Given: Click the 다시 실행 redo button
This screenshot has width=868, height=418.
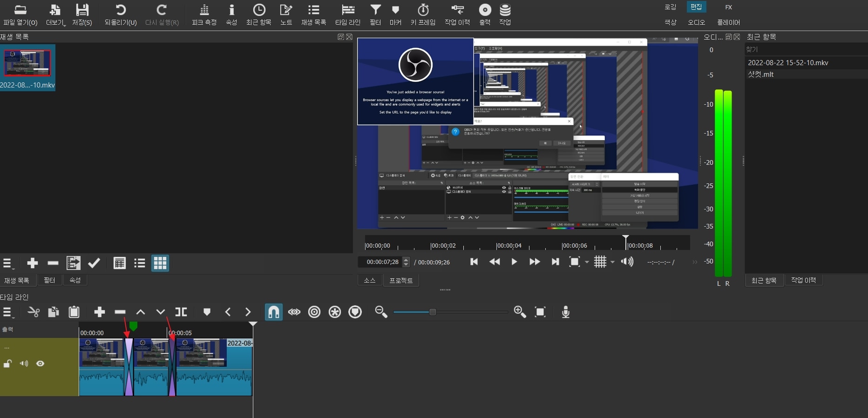Looking at the screenshot, I should 162,15.
